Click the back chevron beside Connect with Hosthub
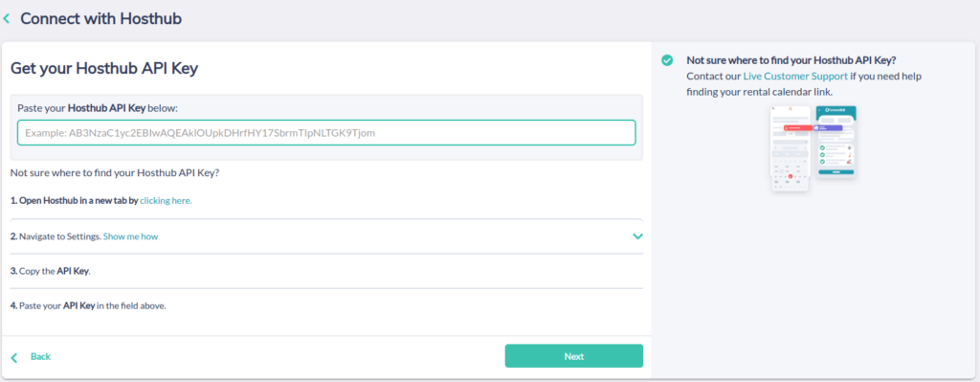This screenshot has width=980, height=382. pyautogui.click(x=7, y=19)
